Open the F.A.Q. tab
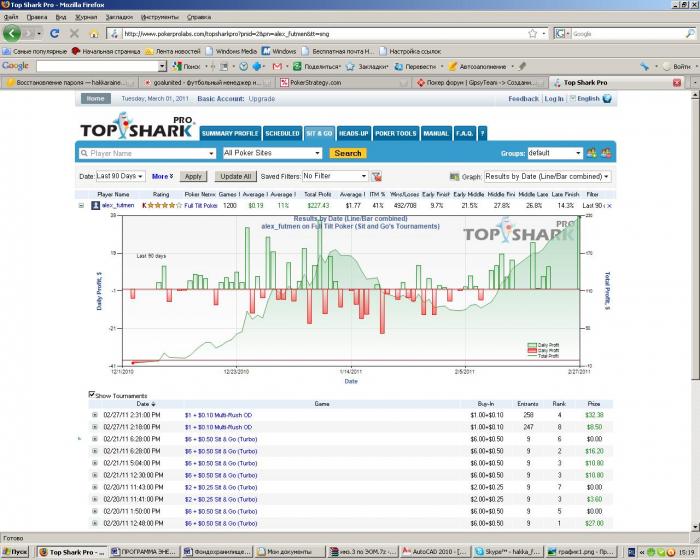 (464, 133)
